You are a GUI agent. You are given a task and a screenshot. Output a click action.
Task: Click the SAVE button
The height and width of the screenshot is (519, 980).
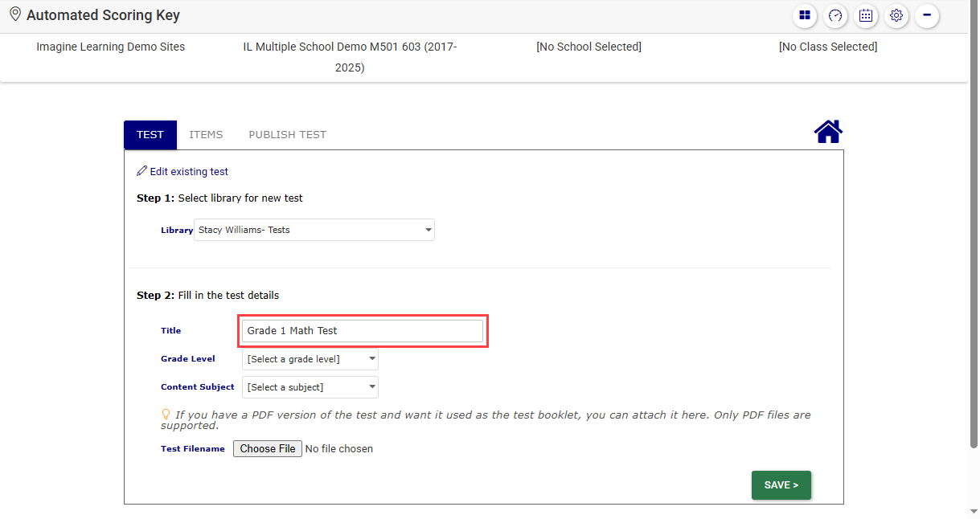point(781,485)
